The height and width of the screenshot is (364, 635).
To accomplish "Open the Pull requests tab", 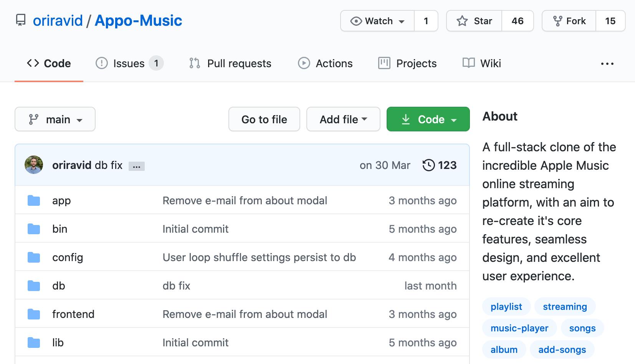I will coord(230,63).
